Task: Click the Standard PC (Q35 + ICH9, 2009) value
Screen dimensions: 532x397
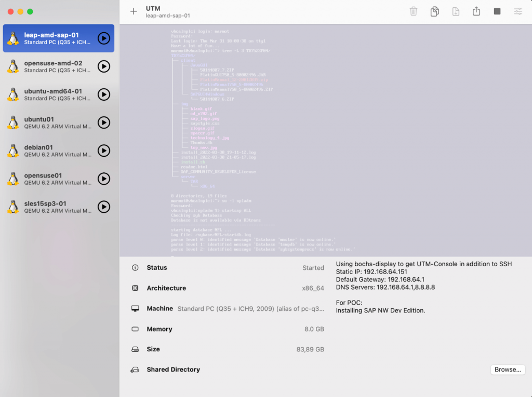Action: pyautogui.click(x=251, y=309)
